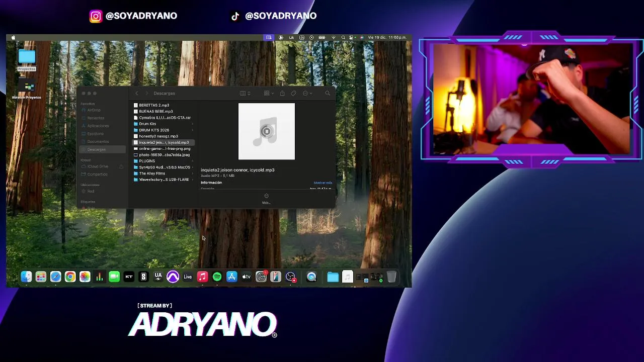Pause the audio preview playback

pos(267,132)
